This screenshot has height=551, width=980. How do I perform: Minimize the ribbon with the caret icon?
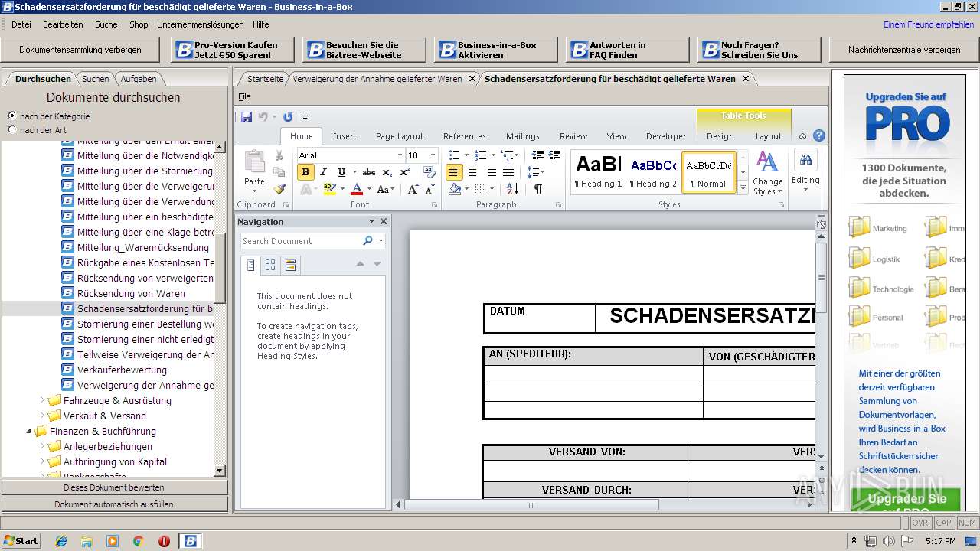coord(802,136)
